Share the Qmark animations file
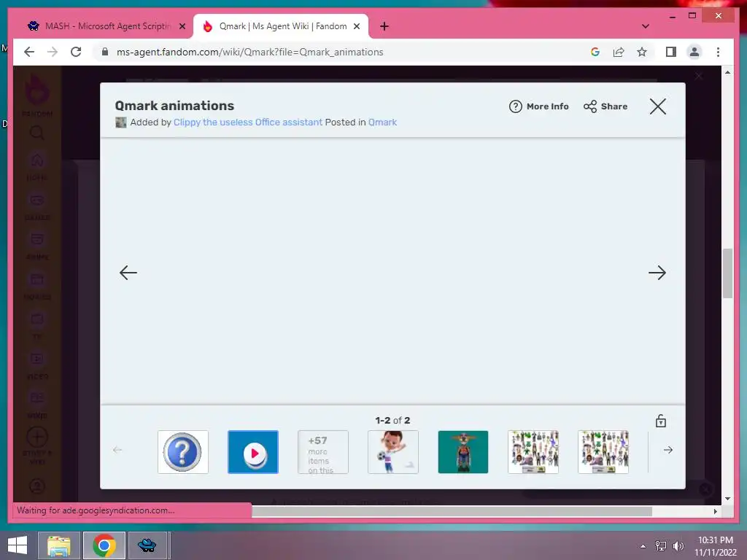747x560 pixels. pyautogui.click(x=605, y=106)
